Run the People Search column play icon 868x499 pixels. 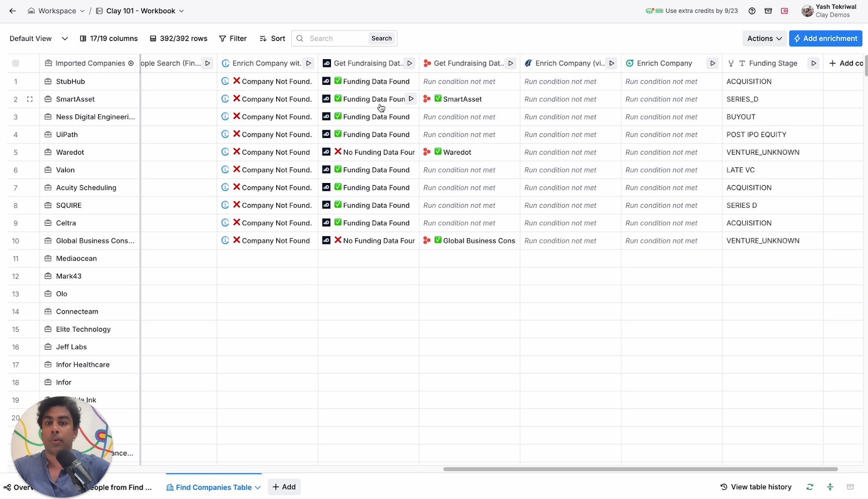coord(207,64)
